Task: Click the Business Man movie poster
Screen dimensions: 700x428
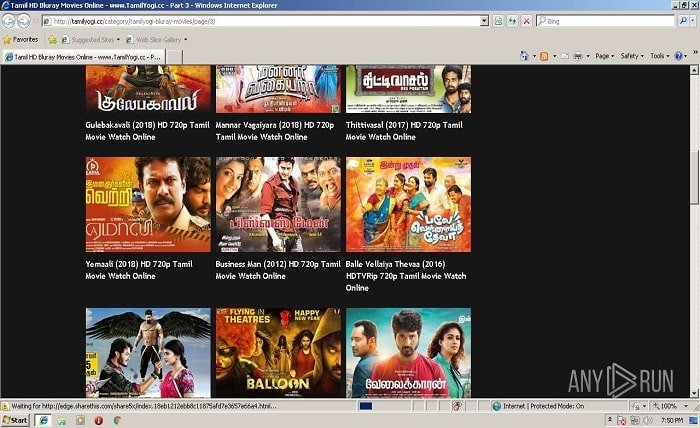Action: (278, 204)
